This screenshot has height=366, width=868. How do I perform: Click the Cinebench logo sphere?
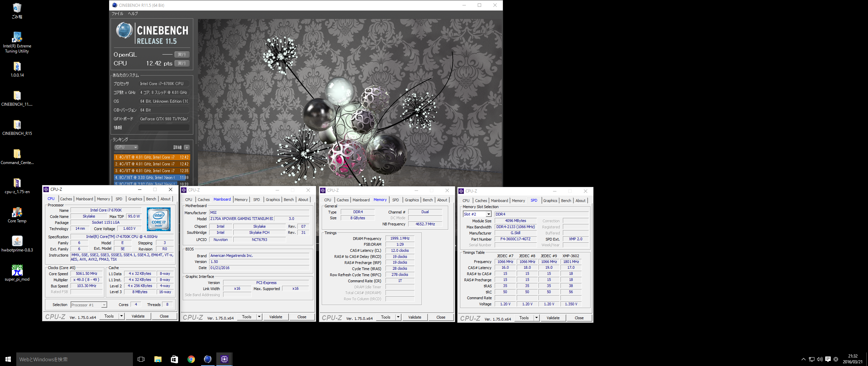tap(124, 30)
